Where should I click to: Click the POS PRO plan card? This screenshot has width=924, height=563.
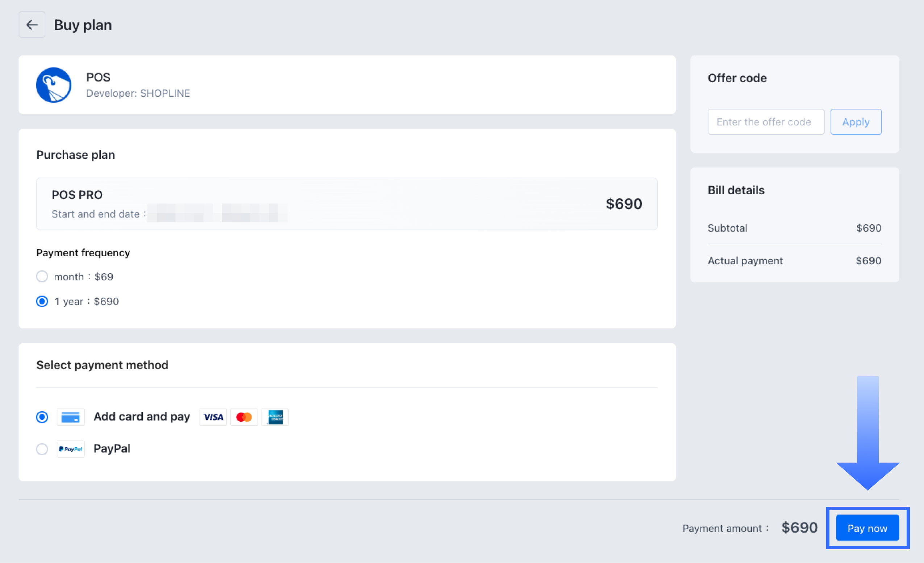(x=346, y=204)
